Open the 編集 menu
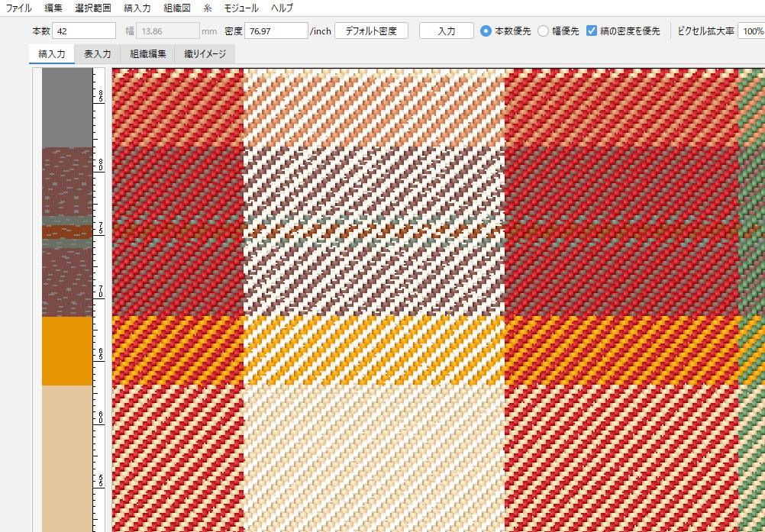The image size is (765, 532). (x=53, y=8)
